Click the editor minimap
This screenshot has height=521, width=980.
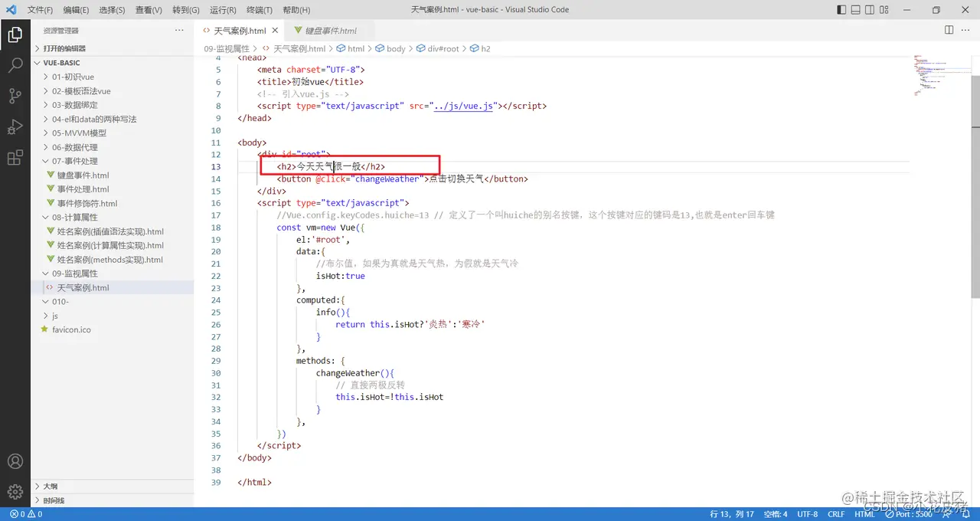(x=942, y=75)
